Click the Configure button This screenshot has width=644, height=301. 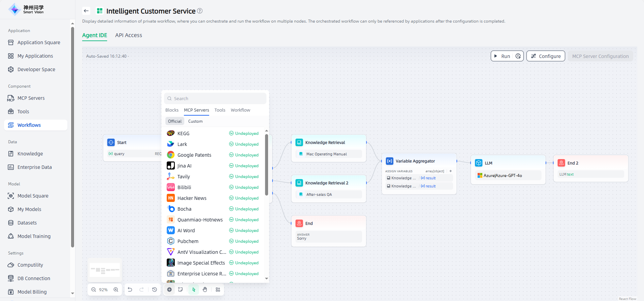tap(545, 56)
